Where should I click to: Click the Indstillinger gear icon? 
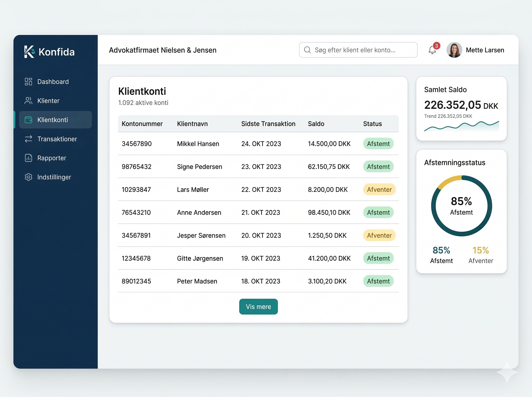pyautogui.click(x=28, y=177)
